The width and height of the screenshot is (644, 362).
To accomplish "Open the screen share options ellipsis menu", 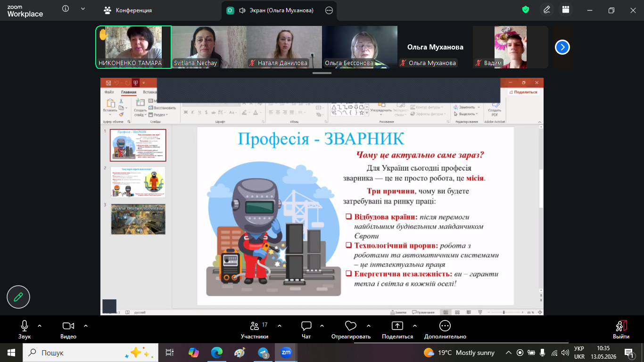I will click(x=329, y=10).
